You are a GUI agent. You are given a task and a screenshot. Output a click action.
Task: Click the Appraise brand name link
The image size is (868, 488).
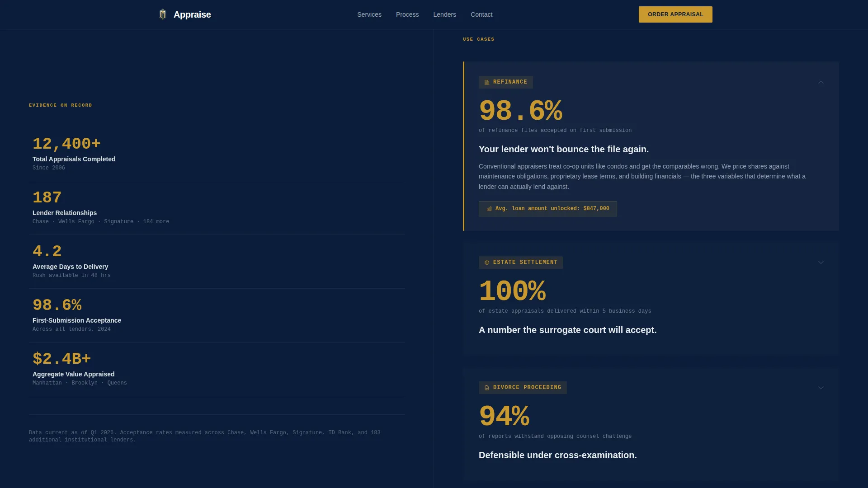[x=192, y=14]
